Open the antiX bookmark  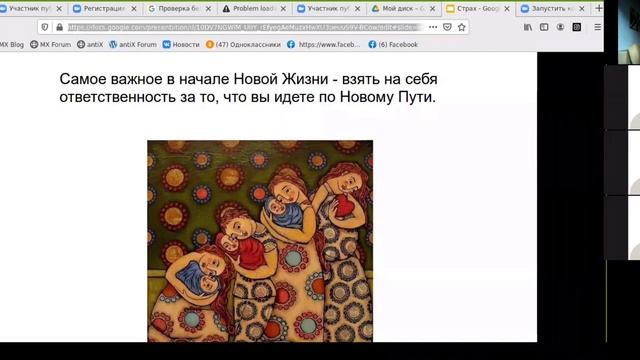(x=90, y=44)
